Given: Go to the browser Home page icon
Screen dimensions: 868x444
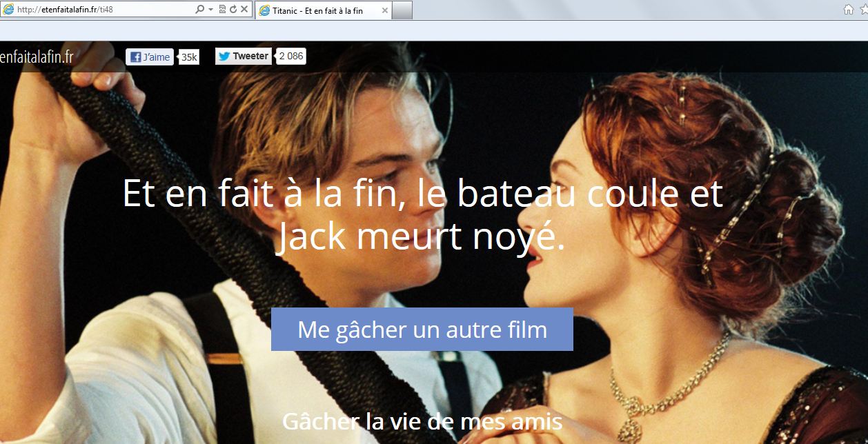Looking at the screenshot, I should tap(849, 10).
